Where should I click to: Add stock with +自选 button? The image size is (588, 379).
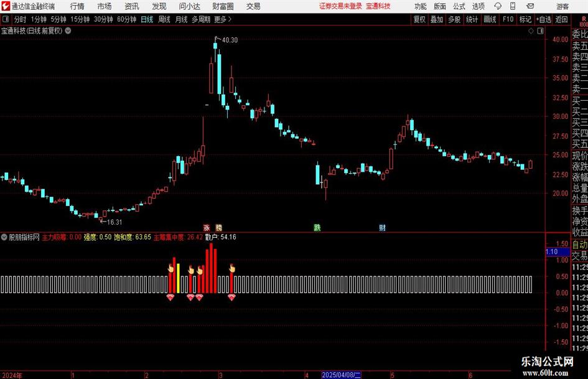tap(544, 19)
